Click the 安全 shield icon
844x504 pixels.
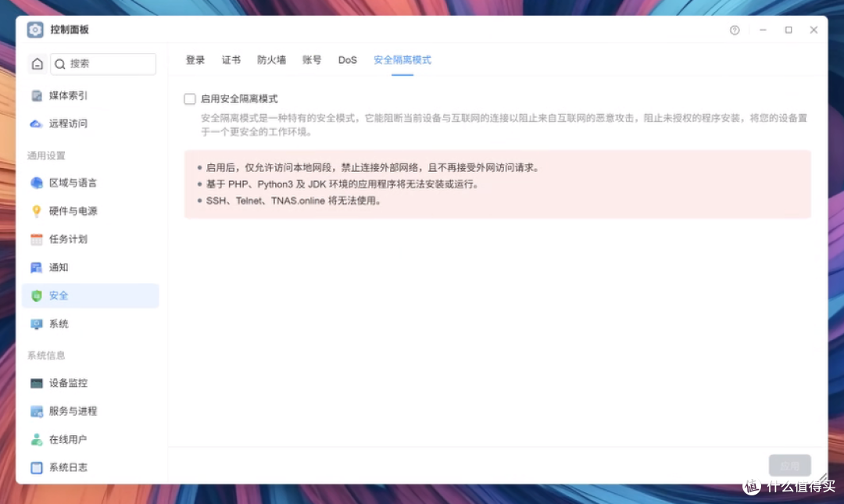point(37,295)
